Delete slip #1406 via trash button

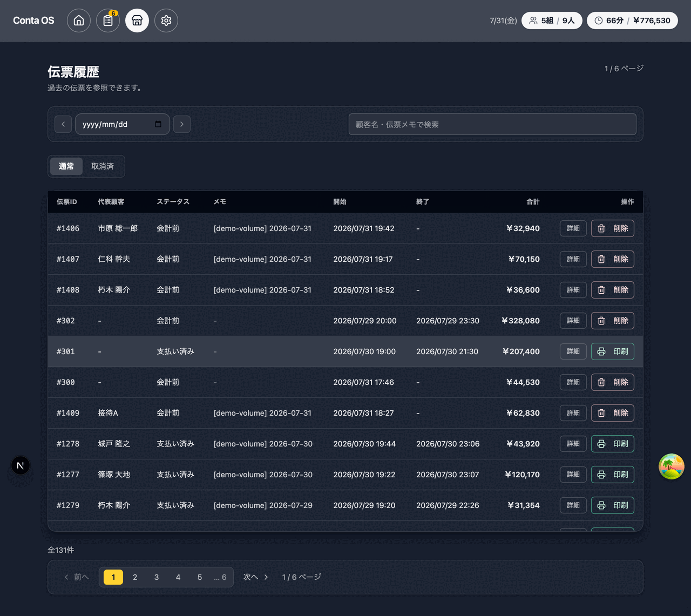(x=613, y=228)
